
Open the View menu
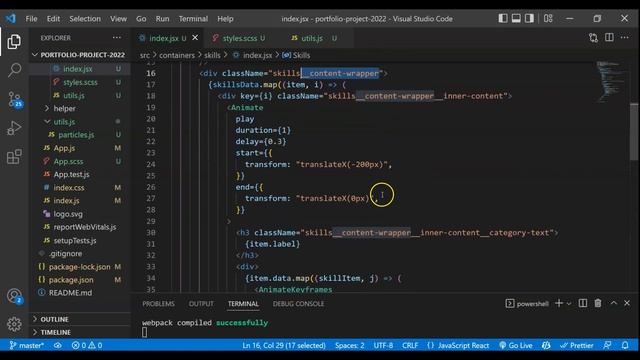(118, 19)
